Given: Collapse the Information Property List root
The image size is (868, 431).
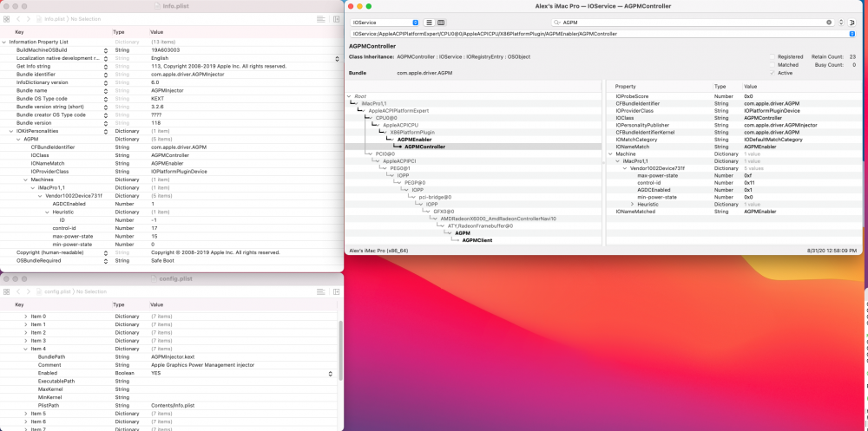Looking at the screenshot, I should point(4,42).
